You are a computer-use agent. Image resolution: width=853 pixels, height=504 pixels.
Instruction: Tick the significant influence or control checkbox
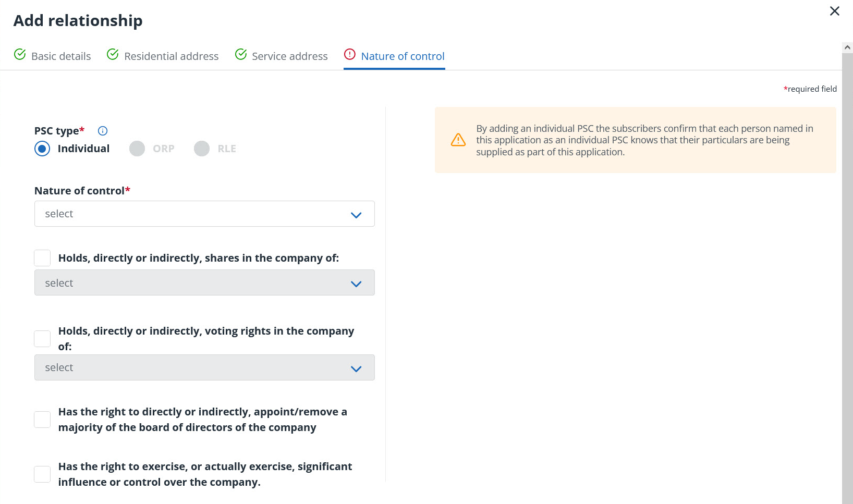click(x=42, y=474)
